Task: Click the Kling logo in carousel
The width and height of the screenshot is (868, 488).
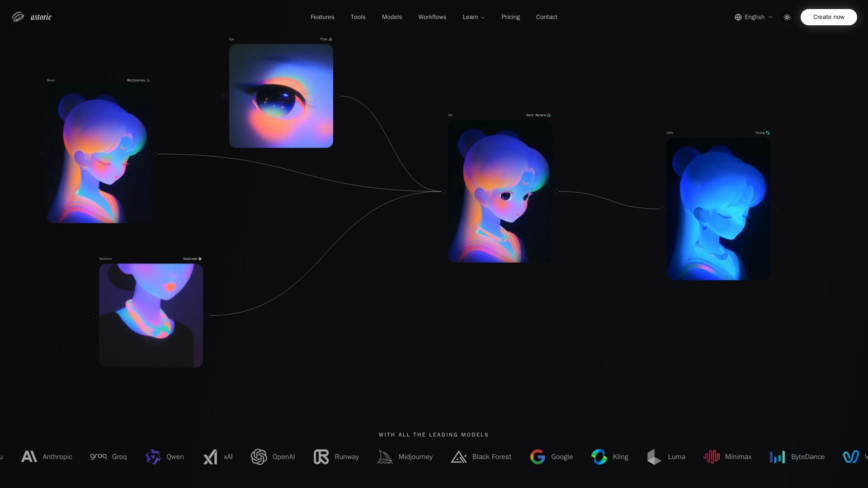Action: coord(599,457)
